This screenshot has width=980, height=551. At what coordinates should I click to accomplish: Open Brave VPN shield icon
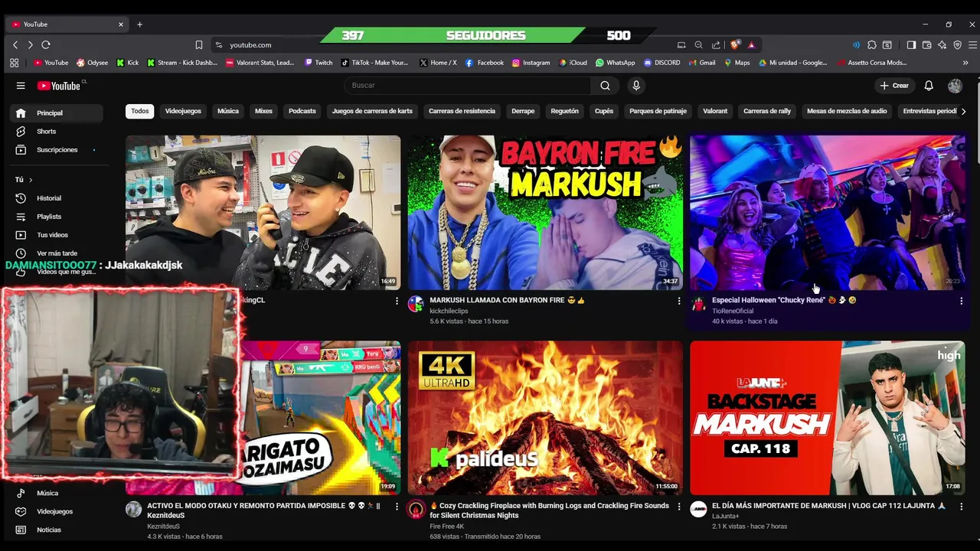pos(957,45)
